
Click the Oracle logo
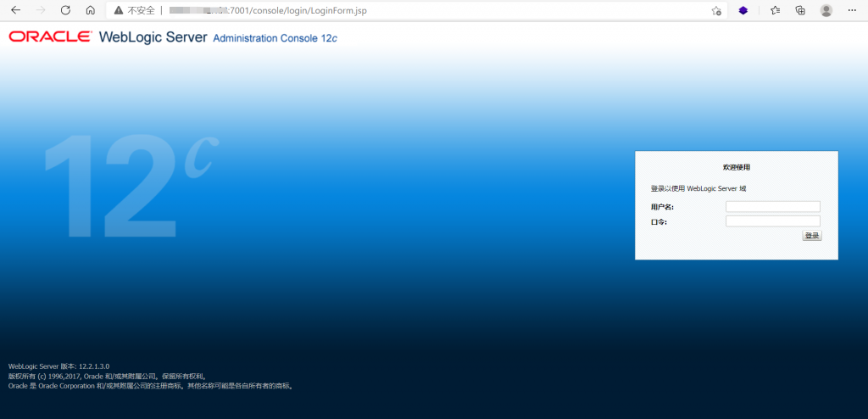click(50, 36)
